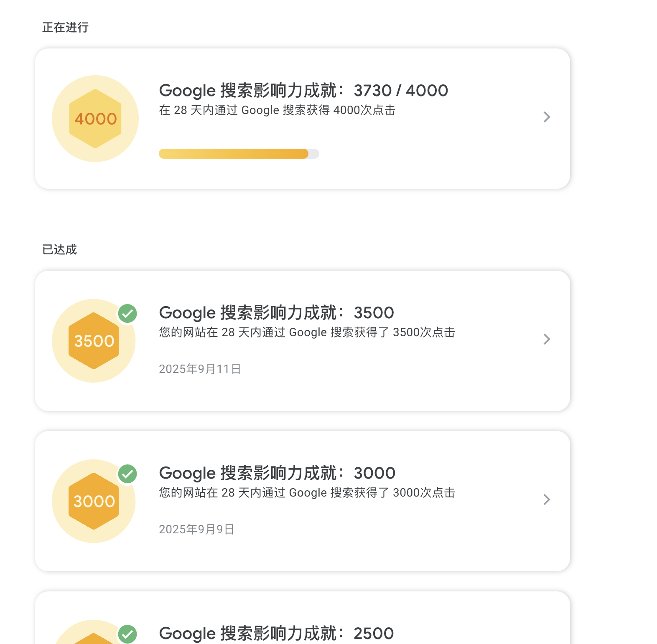Viewport: 657px width, 644px height.
Task: Click the 4000 hexagon badge icon
Action: [x=95, y=119]
